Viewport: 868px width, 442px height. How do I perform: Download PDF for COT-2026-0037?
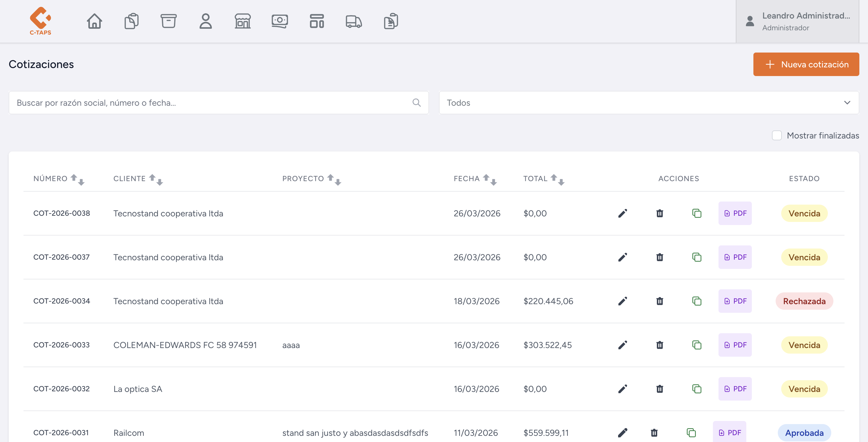point(735,257)
